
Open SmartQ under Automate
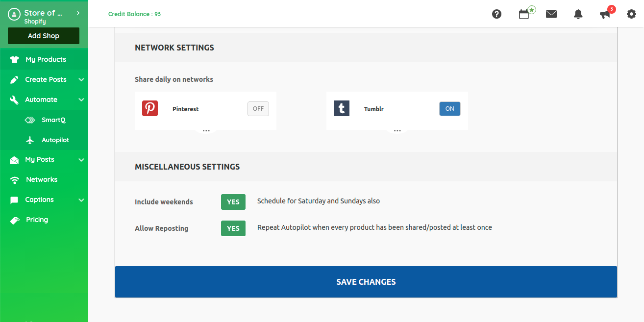click(53, 120)
